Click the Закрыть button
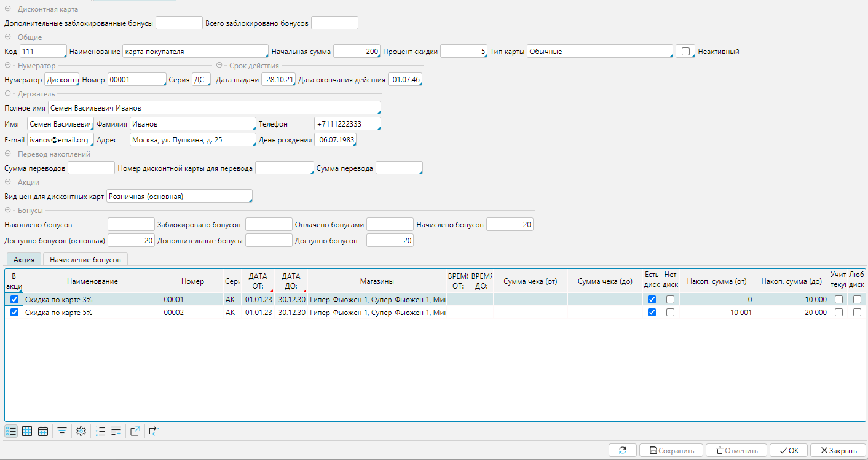The height and width of the screenshot is (460, 868). pos(838,450)
